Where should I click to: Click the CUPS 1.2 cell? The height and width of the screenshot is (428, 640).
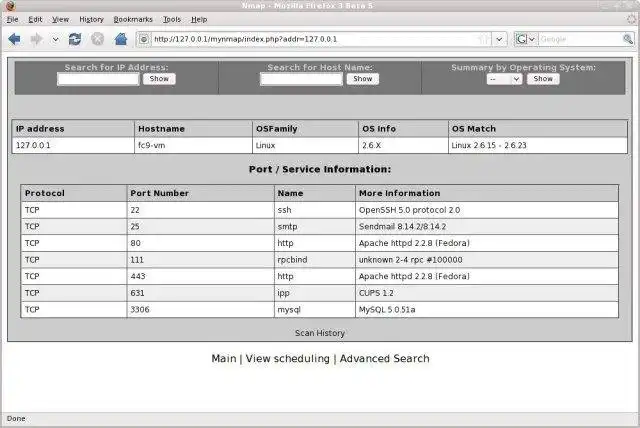487,293
